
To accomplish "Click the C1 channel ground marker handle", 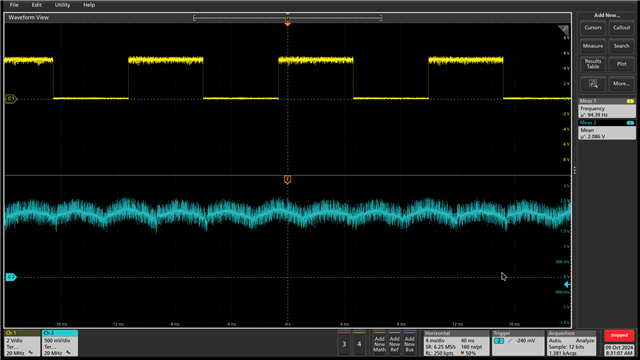I will 11,98.
